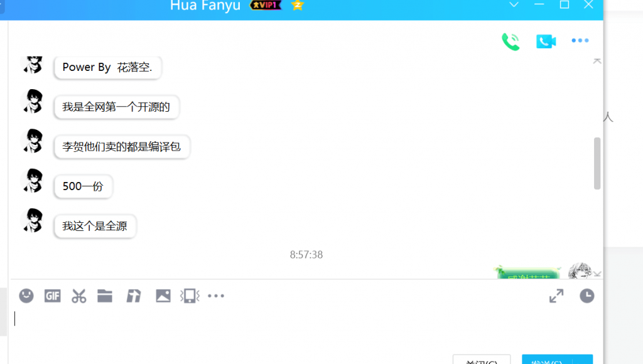Toggle the yellow star badge beside VIP1
Screen dimensions: 643x364
coord(296,5)
